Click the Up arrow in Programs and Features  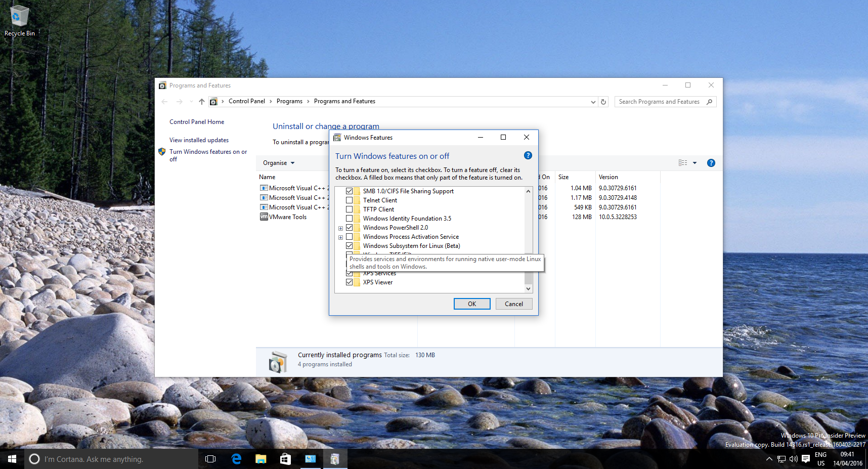(x=202, y=102)
